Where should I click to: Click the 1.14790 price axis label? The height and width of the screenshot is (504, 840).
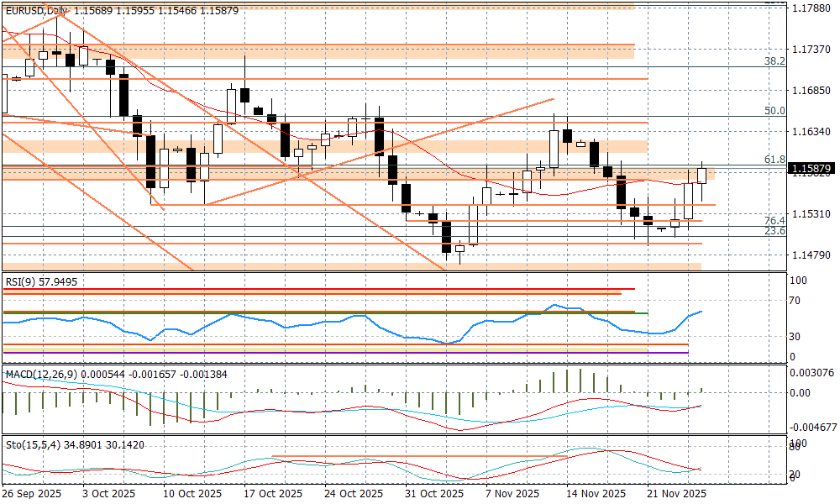pyautogui.click(x=811, y=255)
